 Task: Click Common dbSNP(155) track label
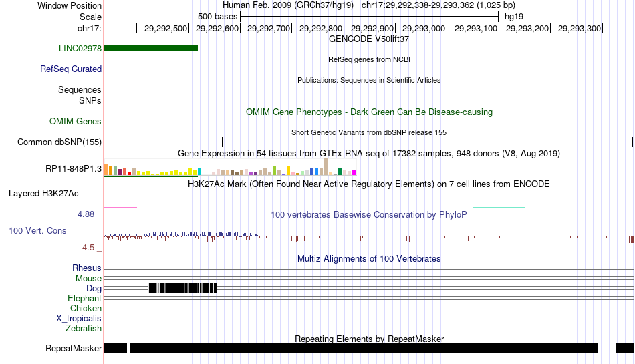[59, 142]
